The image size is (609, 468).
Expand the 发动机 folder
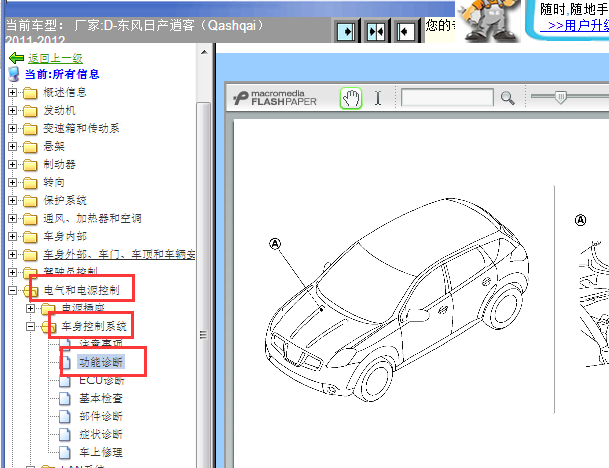click(x=12, y=110)
